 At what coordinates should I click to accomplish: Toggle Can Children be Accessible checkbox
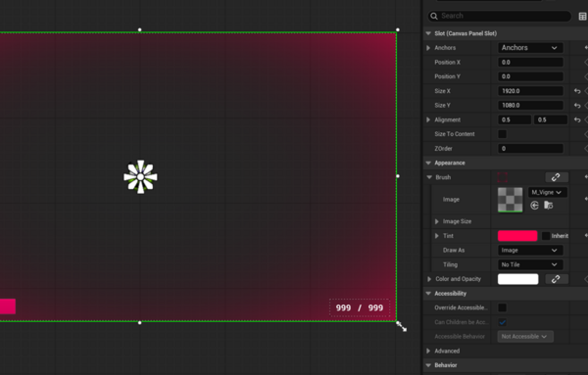coord(502,322)
